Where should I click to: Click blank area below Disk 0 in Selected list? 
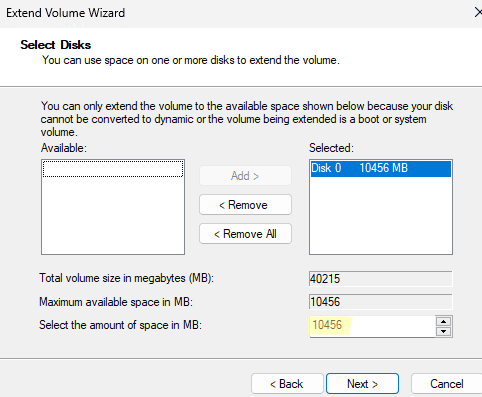(381, 215)
